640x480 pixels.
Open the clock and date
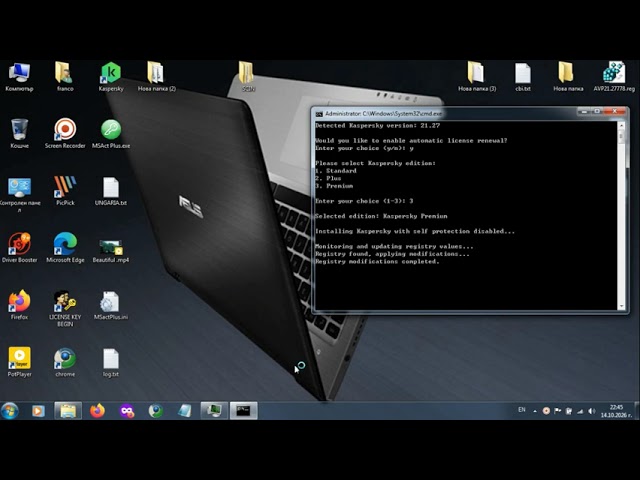616,411
